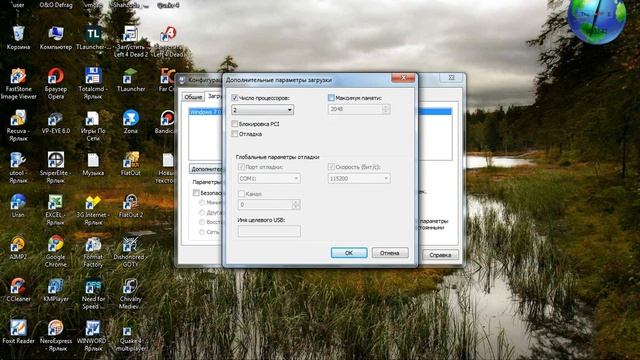Screen dimensions: 640x360
Task: Launch the FlatOut game shortcut
Action: click(131, 164)
